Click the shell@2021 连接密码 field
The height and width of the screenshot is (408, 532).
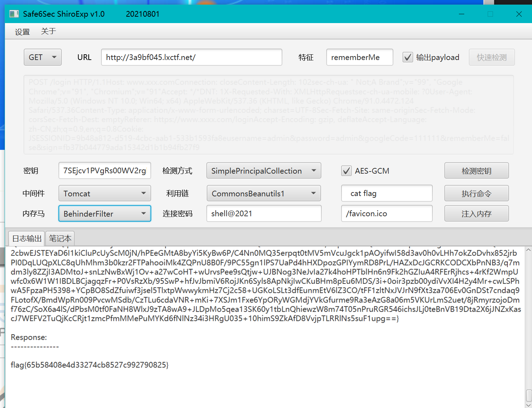264,213
